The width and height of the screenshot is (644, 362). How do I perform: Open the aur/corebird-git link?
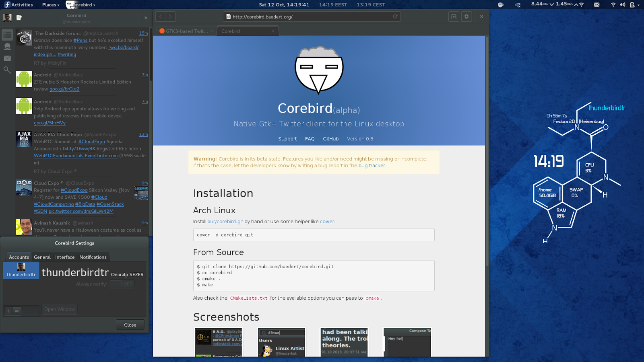(x=225, y=222)
